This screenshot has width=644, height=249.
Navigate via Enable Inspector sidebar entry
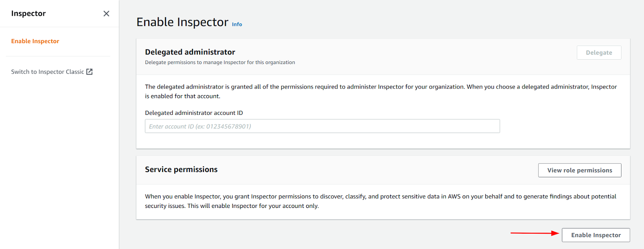point(35,41)
